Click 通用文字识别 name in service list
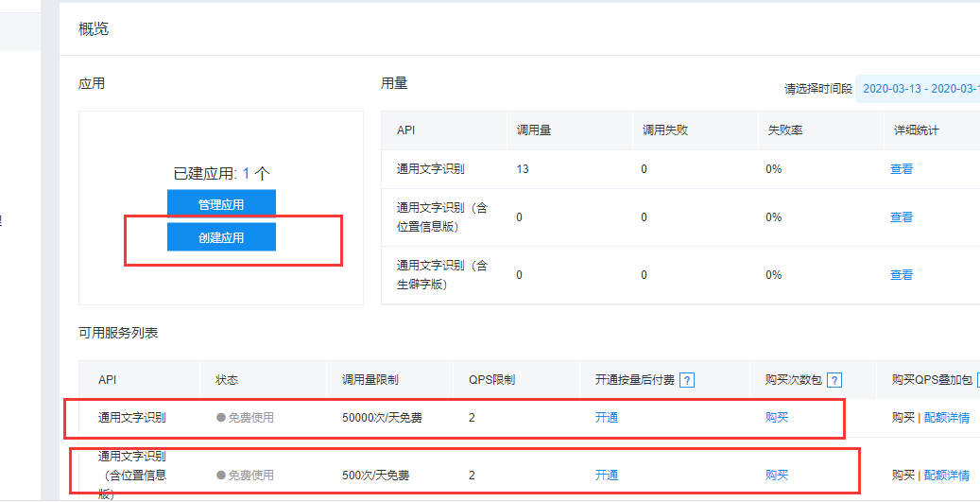980x502 pixels. tap(132, 418)
